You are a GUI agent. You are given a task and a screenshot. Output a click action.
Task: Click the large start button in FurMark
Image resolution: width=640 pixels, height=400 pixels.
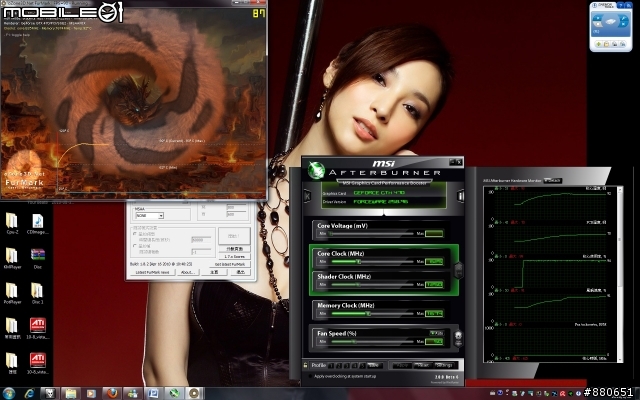tap(234, 236)
